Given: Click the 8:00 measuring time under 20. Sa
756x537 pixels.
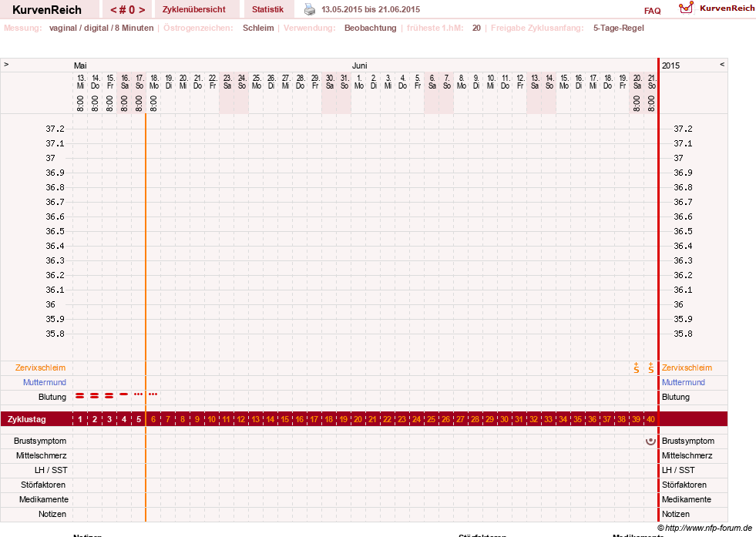Looking at the screenshot, I should click(x=637, y=103).
